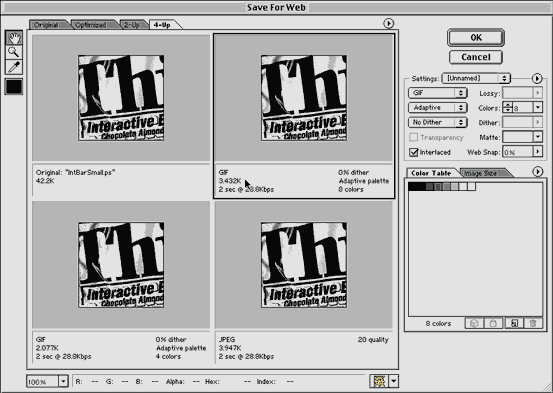
Task: Select the last white swatch in Color Table
Action: [x=472, y=186]
